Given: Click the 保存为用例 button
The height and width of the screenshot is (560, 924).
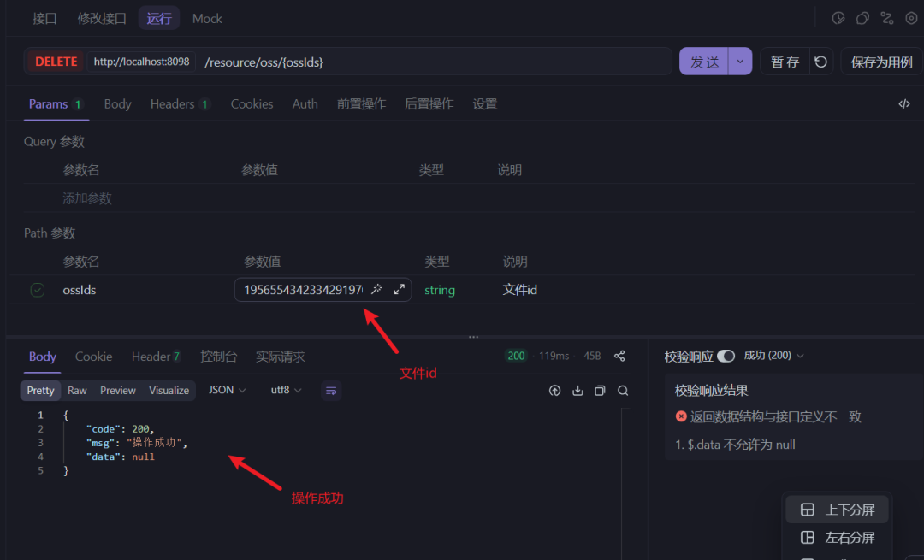Looking at the screenshot, I should tap(881, 62).
